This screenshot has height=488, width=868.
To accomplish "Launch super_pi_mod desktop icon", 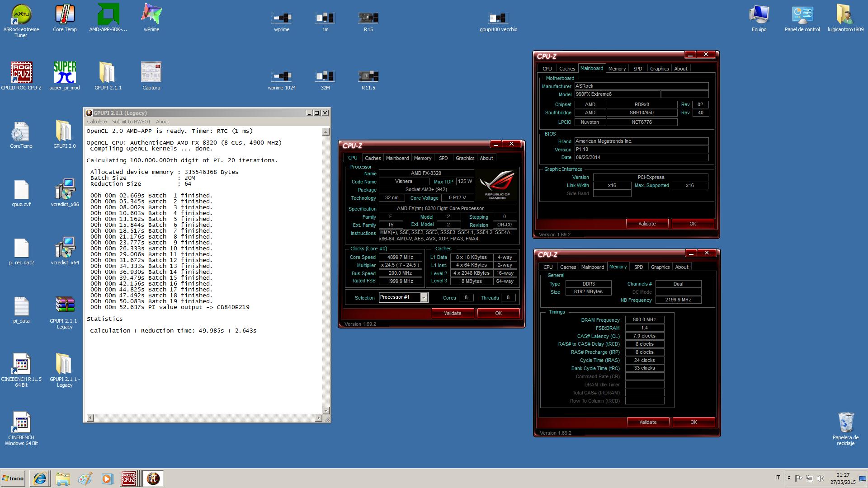I will pos(65,76).
